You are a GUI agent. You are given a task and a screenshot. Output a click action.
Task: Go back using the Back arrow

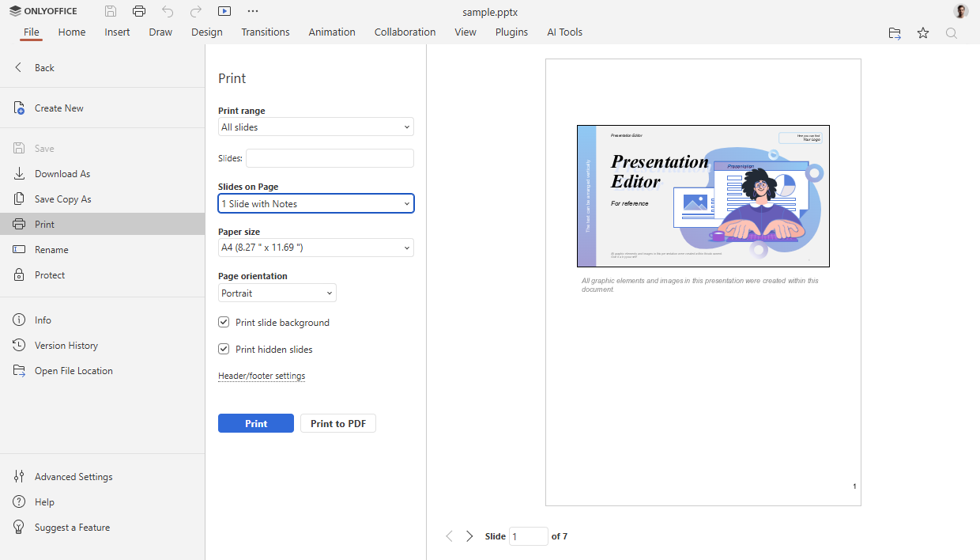click(19, 68)
